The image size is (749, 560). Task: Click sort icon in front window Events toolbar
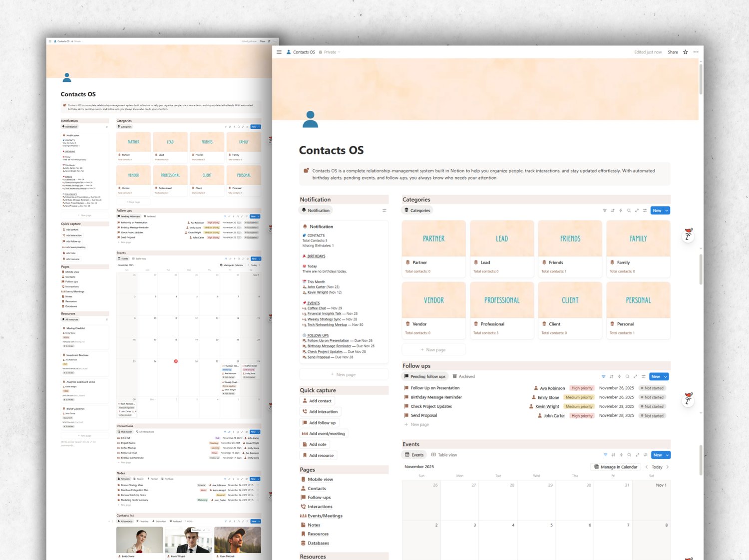[613, 455]
